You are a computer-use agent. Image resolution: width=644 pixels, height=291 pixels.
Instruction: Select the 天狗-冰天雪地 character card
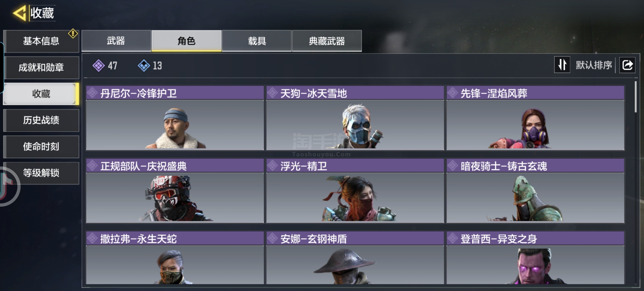pyautogui.click(x=355, y=118)
